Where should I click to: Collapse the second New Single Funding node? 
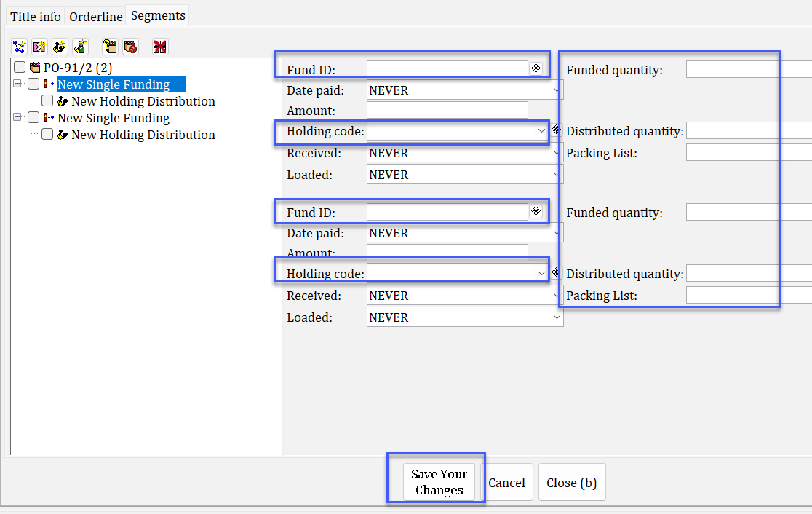(17, 118)
